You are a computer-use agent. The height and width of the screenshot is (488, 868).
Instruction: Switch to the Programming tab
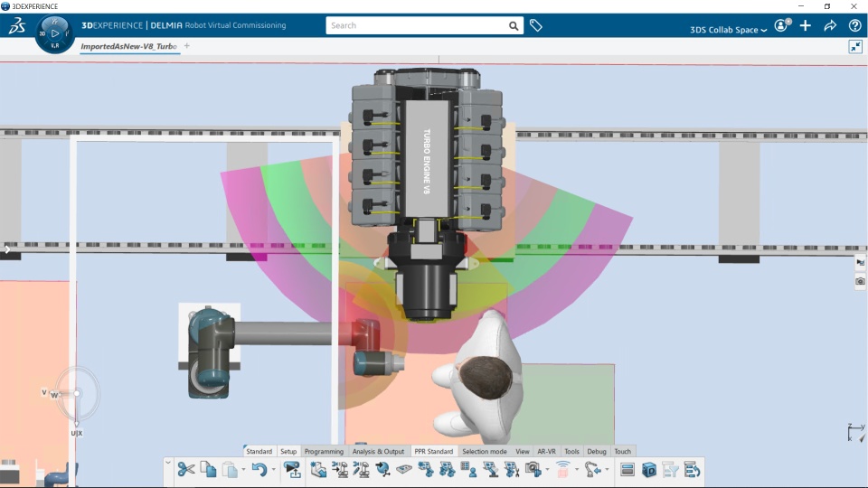click(x=324, y=452)
